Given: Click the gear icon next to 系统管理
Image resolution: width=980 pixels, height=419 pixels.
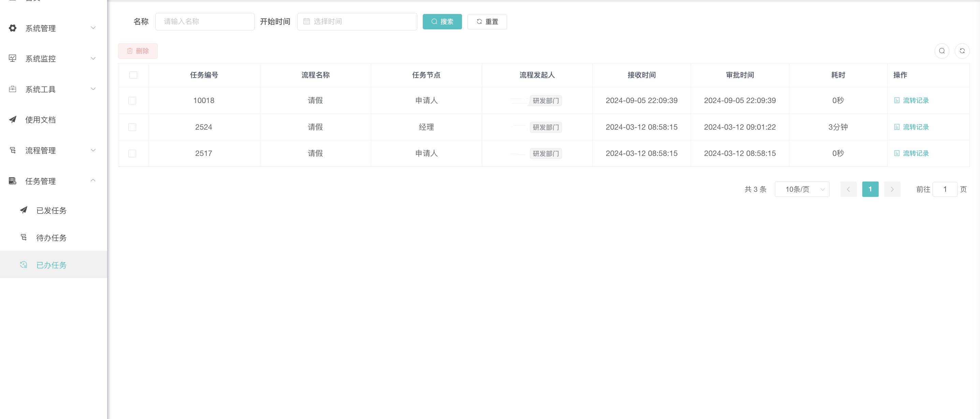Looking at the screenshot, I should point(13,28).
